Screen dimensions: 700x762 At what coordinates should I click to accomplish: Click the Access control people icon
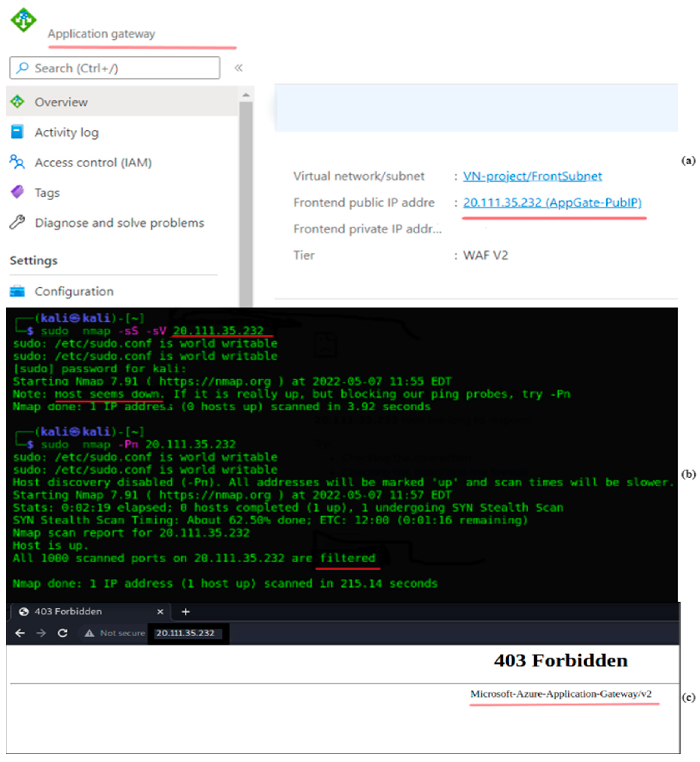coord(17,162)
